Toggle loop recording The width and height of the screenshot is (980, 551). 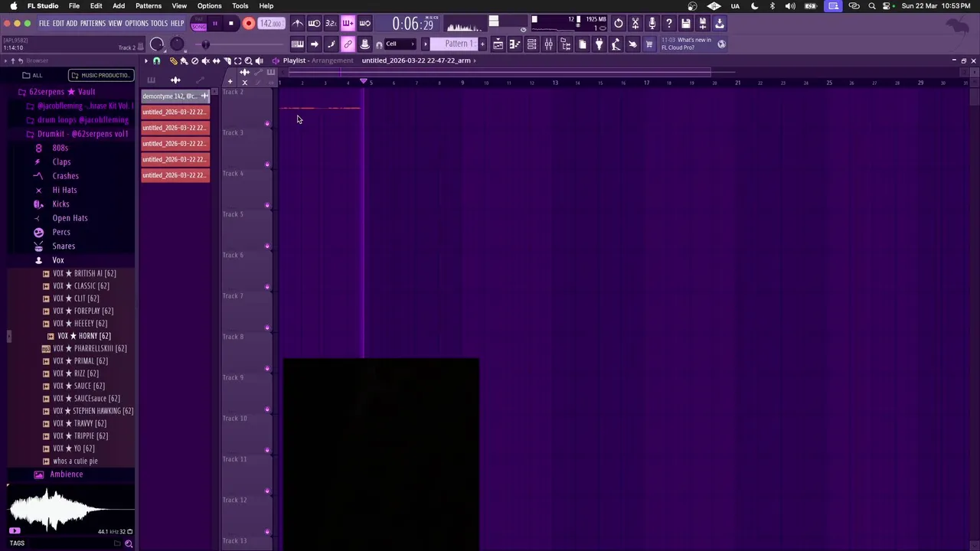point(364,24)
